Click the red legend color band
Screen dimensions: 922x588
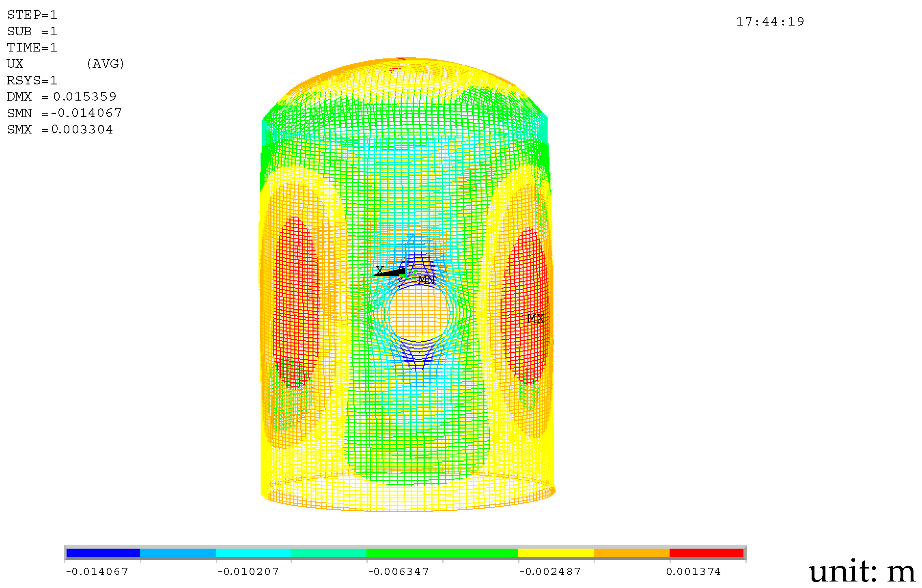coord(706,553)
